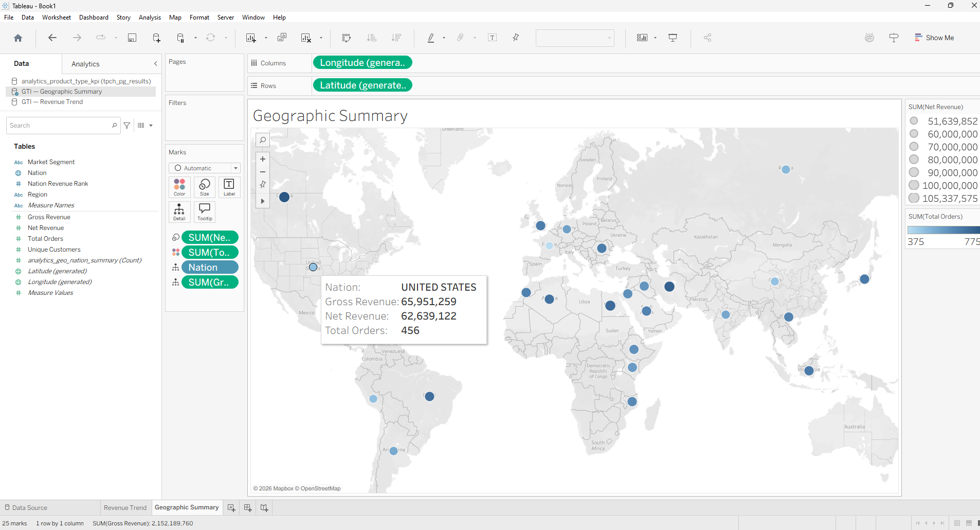Fix axes pin icon in toolbar
Viewport: 980px width, 530px height.
pyautogui.click(x=516, y=38)
